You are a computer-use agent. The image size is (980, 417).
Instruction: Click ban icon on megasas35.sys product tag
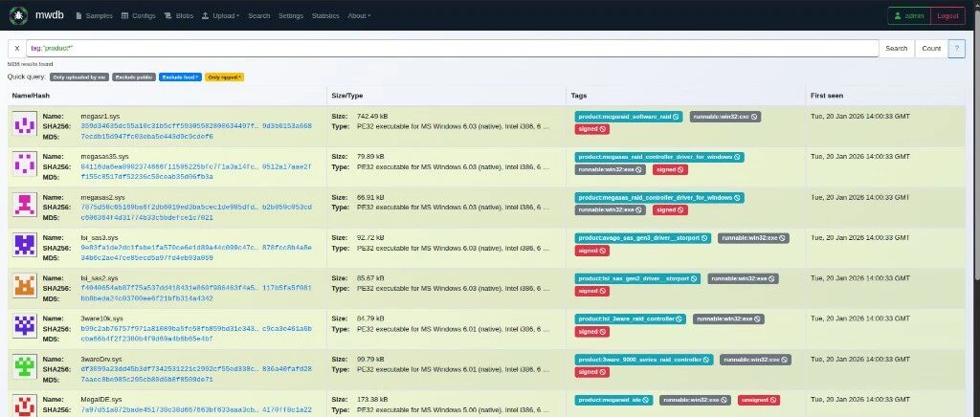click(738, 157)
